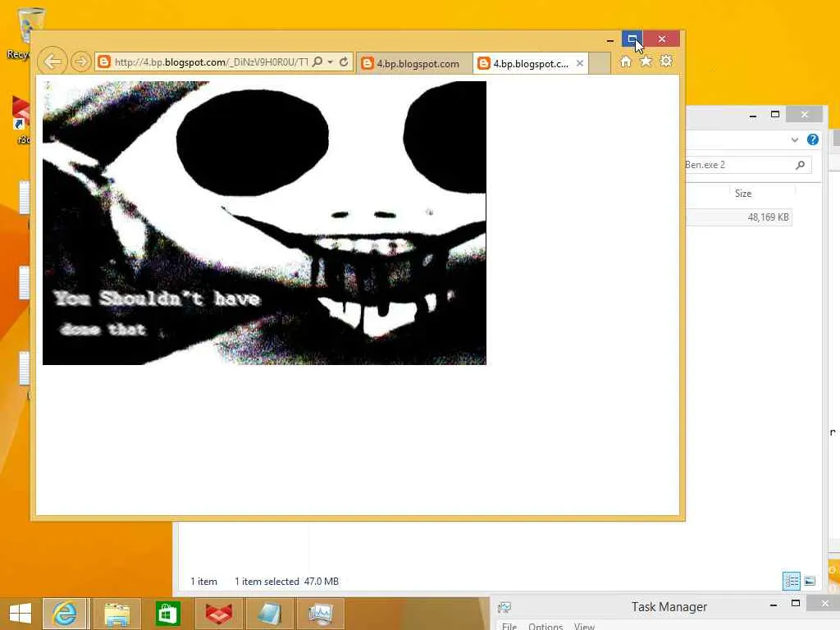Click '1 item selected 47.0 MB' status text
Screen dimensions: 840x630
tap(286, 582)
